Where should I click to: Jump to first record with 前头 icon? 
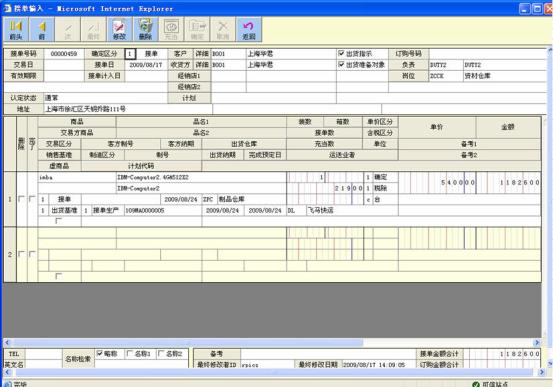pos(16,29)
